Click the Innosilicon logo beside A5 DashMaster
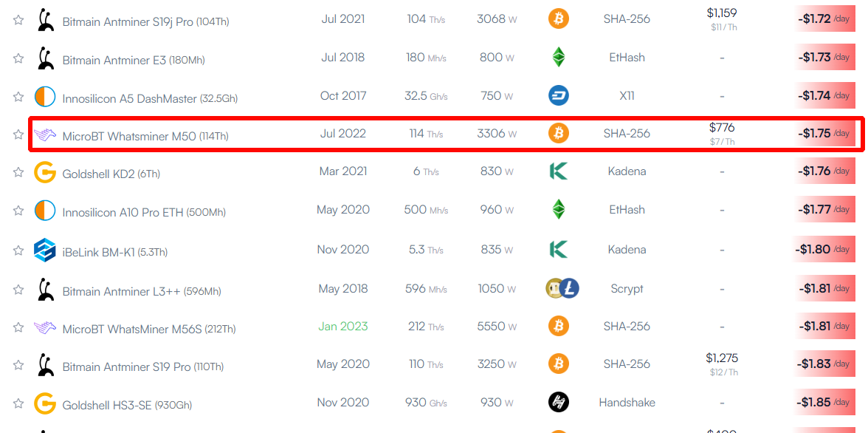The width and height of the screenshot is (868, 433). (45, 97)
